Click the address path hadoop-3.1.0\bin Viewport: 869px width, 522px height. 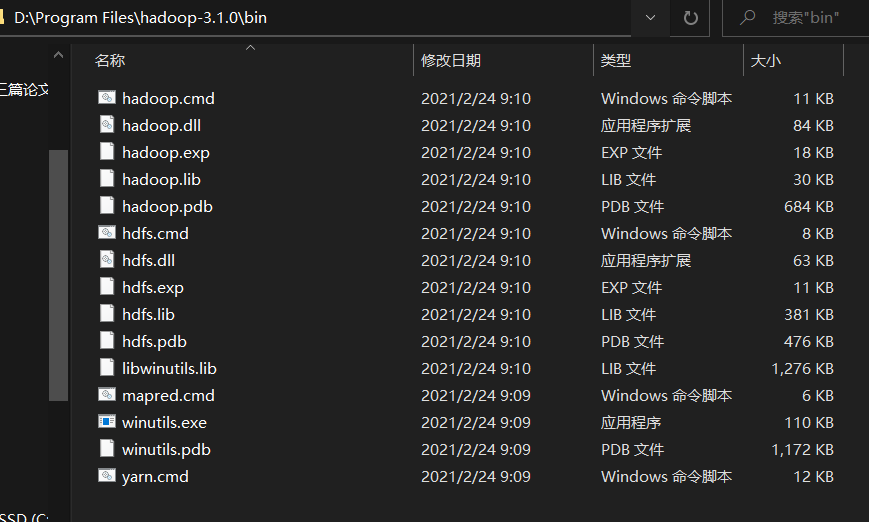tap(203, 18)
